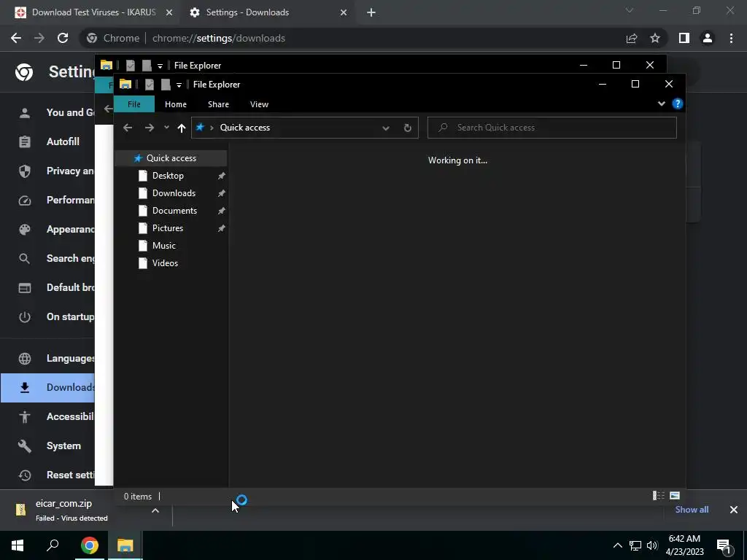Image resolution: width=747 pixels, height=560 pixels.
Task: Go up one folder level
Action: pyautogui.click(x=181, y=128)
